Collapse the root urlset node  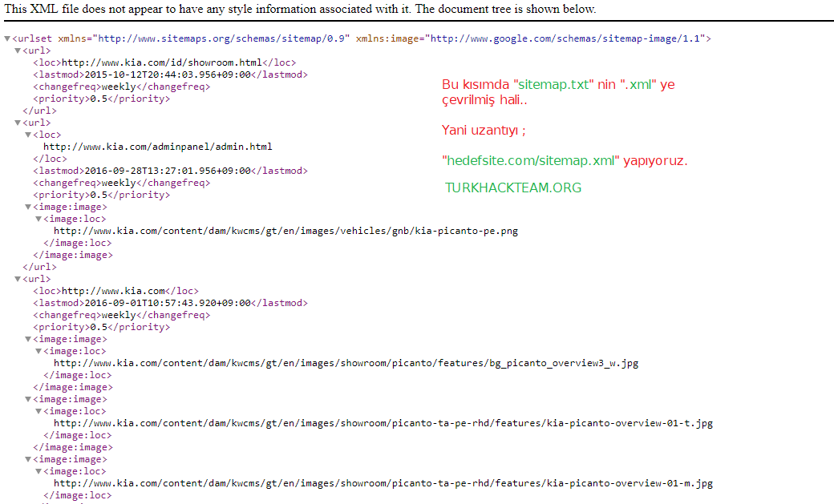click(7, 38)
